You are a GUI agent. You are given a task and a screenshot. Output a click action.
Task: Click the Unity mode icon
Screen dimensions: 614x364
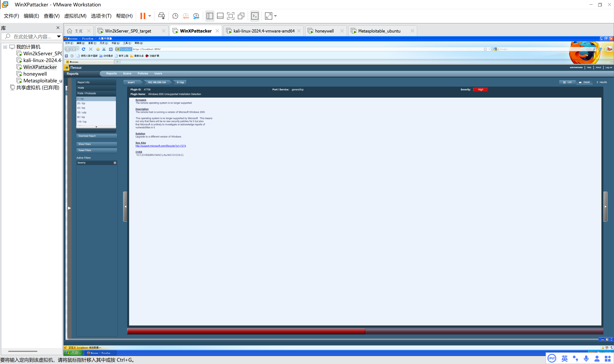click(x=241, y=16)
